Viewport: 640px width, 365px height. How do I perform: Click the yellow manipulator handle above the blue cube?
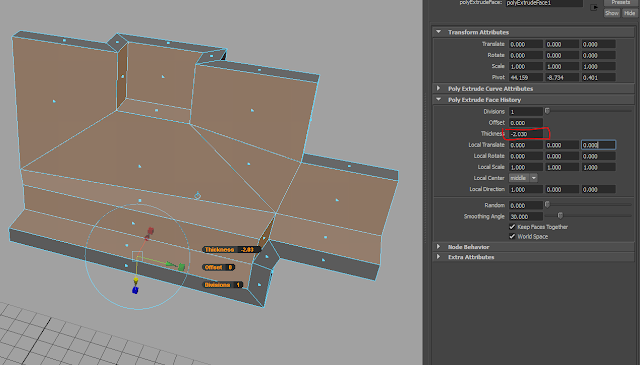coord(136,280)
